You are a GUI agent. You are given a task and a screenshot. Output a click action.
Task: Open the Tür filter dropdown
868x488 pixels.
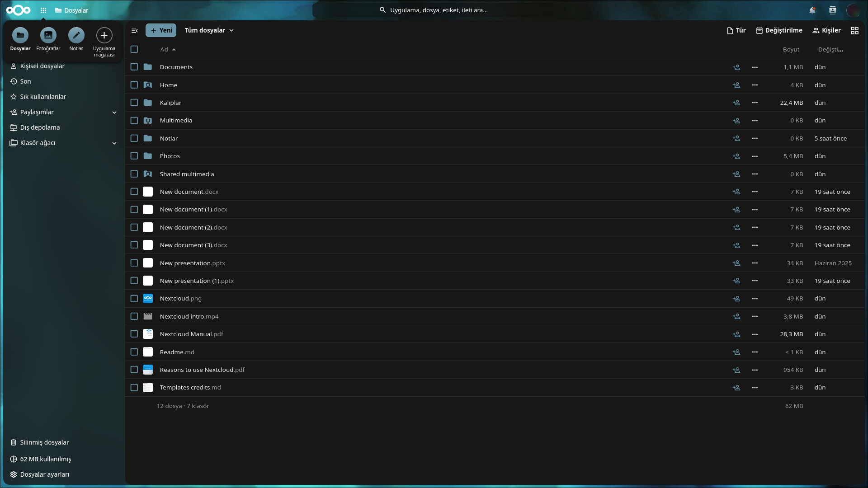[736, 30]
